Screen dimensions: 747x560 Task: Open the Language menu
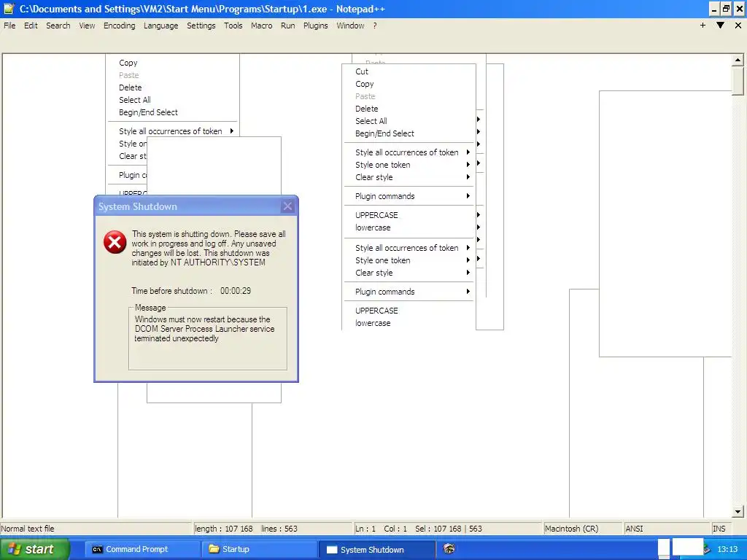[x=161, y=26]
